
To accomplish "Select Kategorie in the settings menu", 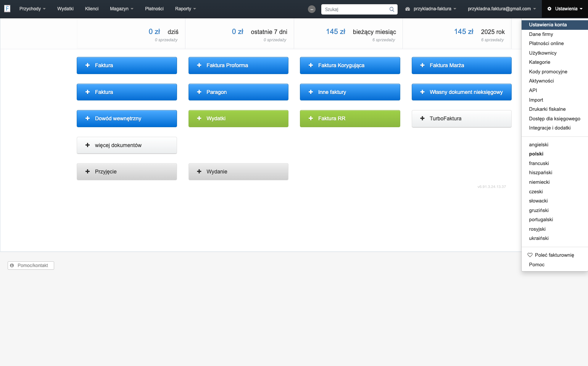I will coord(555,62).
